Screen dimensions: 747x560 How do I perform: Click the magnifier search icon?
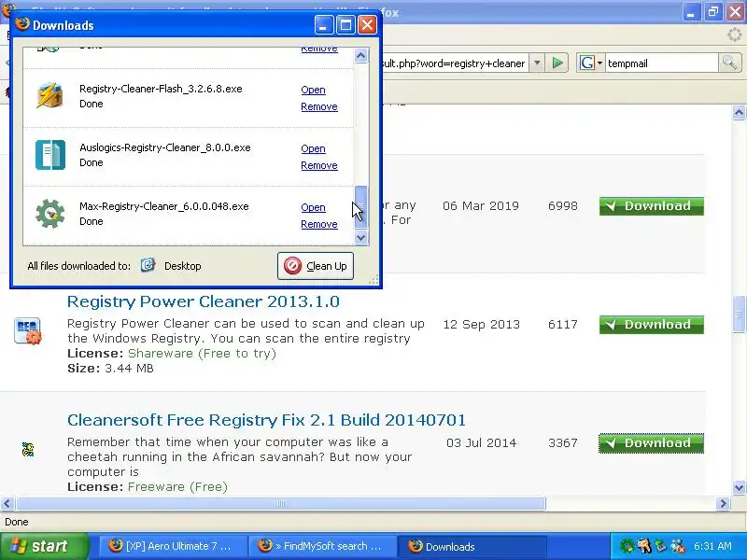[729, 63]
